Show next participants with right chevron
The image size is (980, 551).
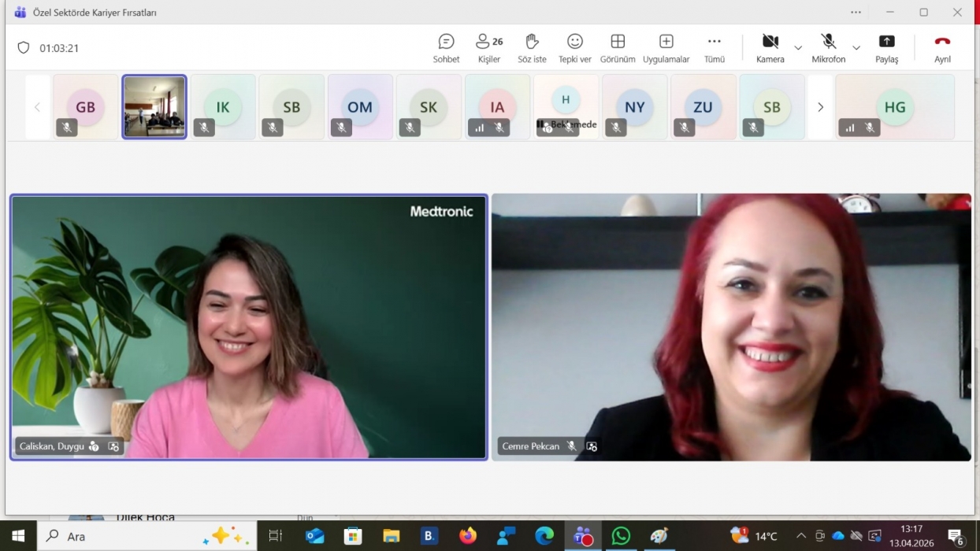tap(820, 107)
